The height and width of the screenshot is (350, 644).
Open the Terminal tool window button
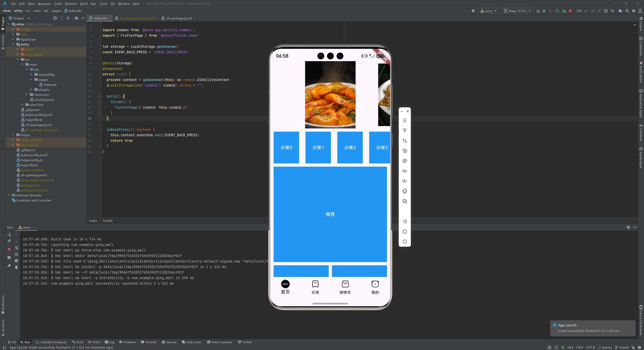click(149, 342)
